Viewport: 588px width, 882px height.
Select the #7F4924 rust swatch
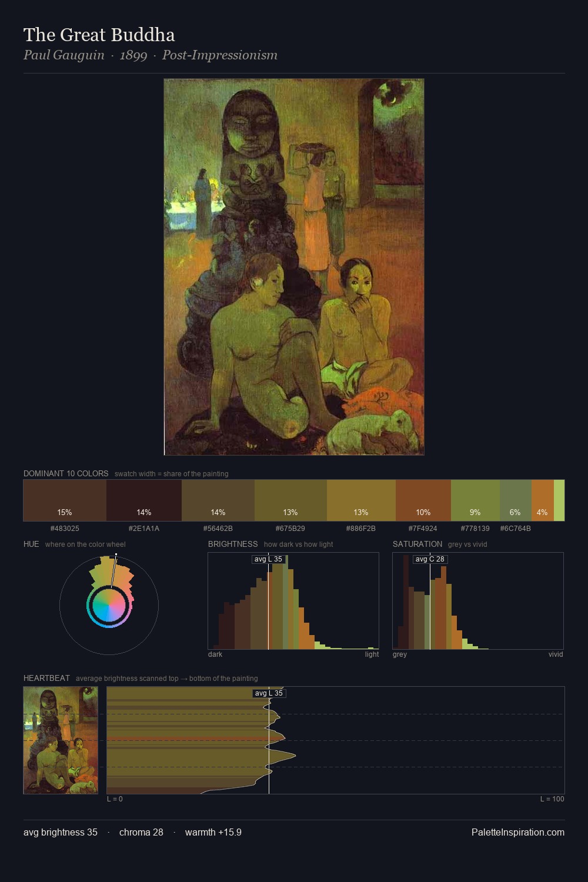point(423,500)
